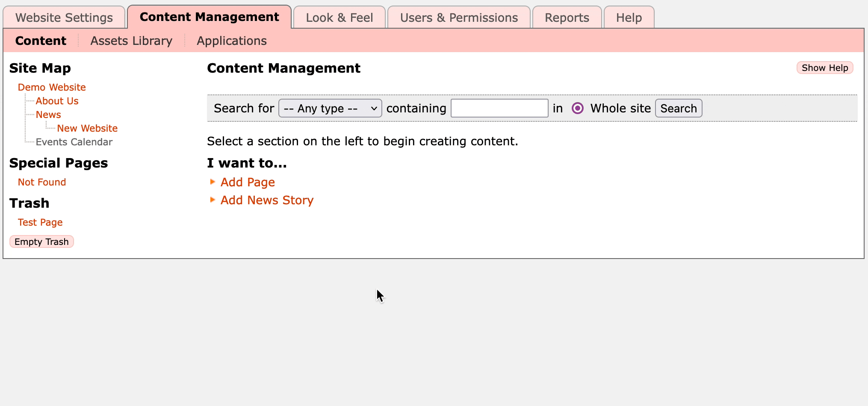Click the search text input field
Image resolution: width=868 pixels, height=406 pixels.
(x=499, y=108)
